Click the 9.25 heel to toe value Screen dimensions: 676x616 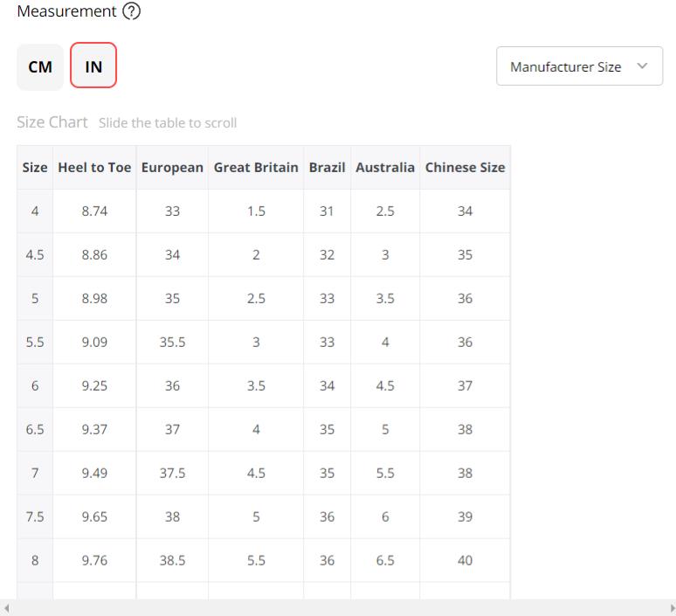pos(94,386)
